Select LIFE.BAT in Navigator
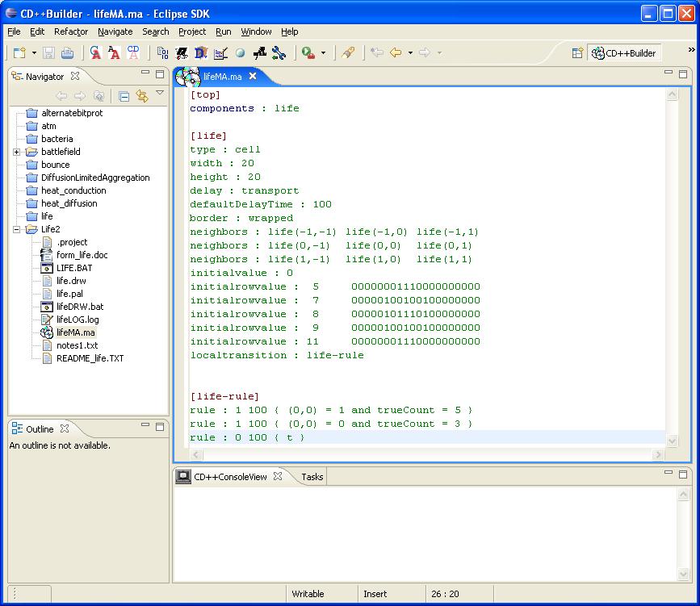 74,268
